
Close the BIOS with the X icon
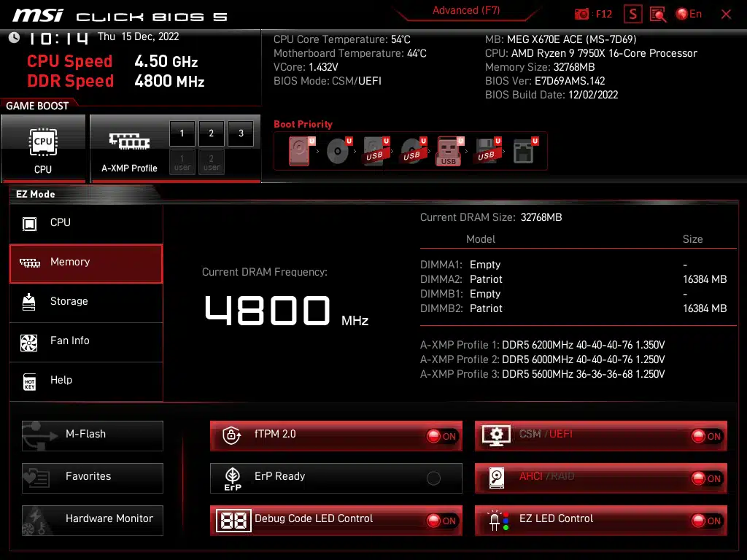pyautogui.click(x=726, y=15)
